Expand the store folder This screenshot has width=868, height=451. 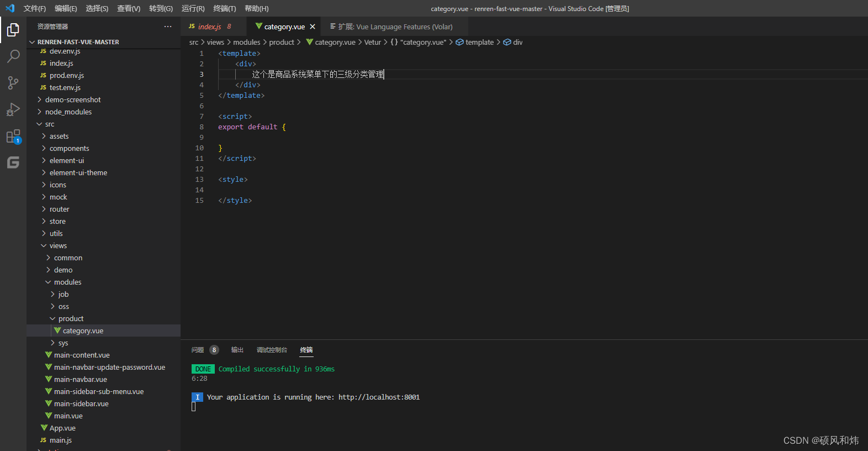pyautogui.click(x=104, y=221)
